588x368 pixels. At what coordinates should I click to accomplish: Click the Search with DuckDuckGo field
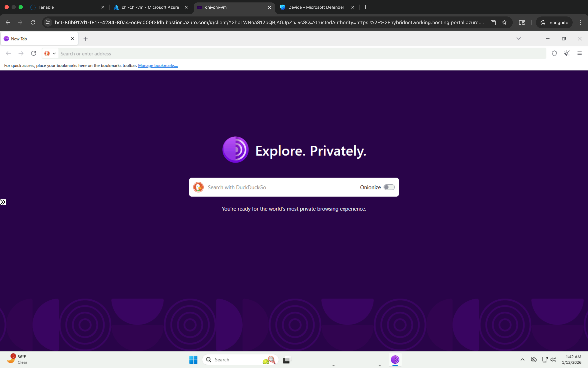pos(294,187)
